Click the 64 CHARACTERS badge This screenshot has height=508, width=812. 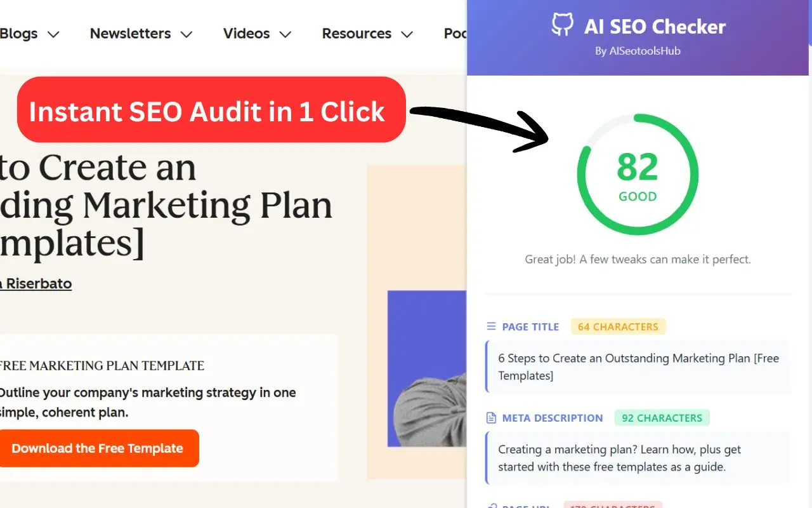coord(618,326)
